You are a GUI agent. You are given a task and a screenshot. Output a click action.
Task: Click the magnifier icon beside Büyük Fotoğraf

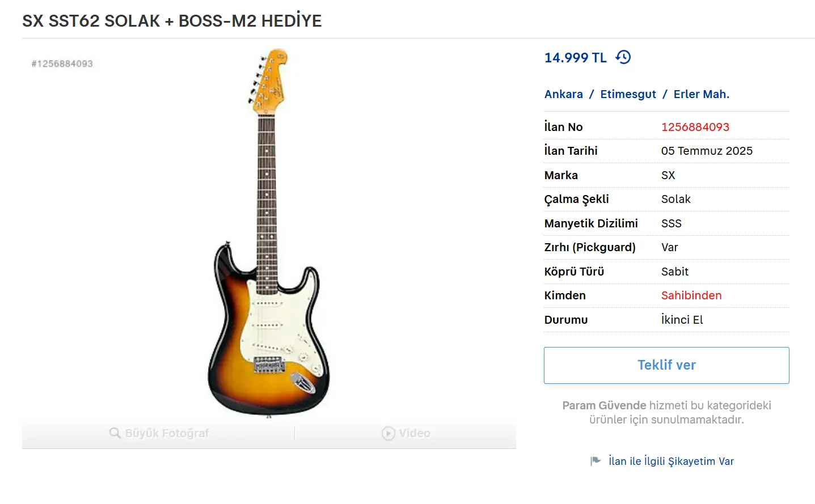pos(115,433)
